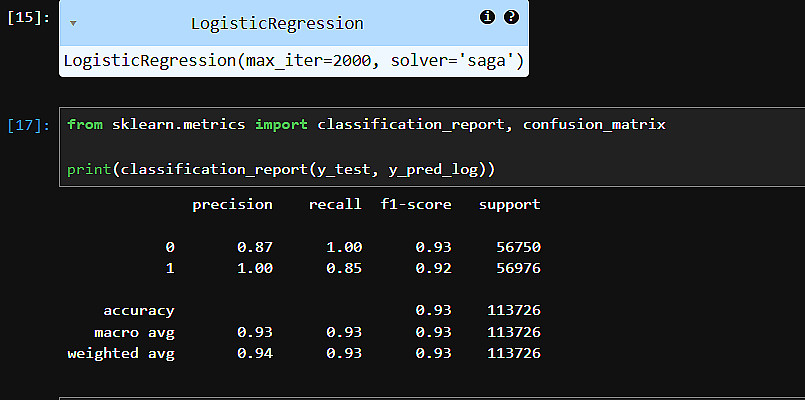Click the 'precision' column header in output
This screenshot has height=400, width=805.
(232, 204)
